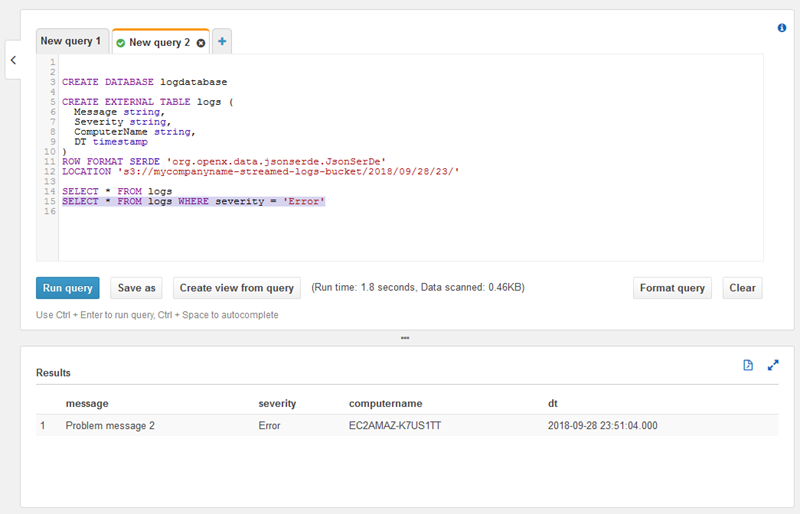Close the New query 2 tab

pos(201,43)
